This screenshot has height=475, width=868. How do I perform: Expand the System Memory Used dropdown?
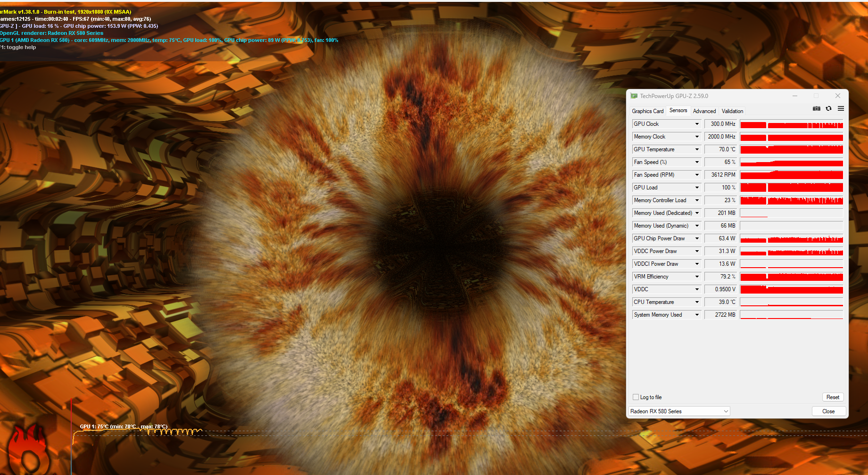(697, 315)
